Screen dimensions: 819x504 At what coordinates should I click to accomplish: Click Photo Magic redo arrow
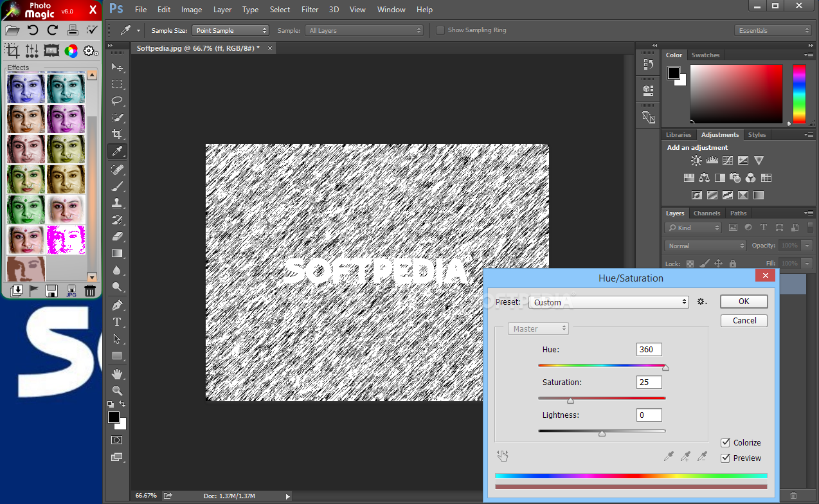(53, 30)
